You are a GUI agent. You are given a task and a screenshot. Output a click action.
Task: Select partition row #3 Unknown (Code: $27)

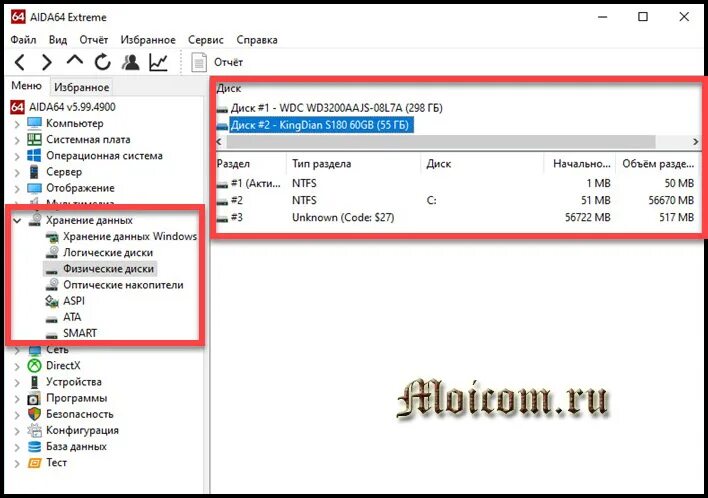click(x=456, y=217)
